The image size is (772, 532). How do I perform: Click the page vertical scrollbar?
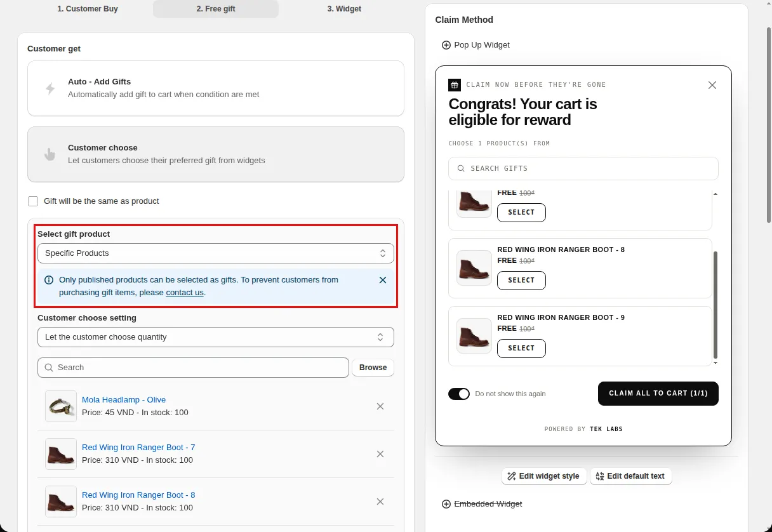coord(769,124)
